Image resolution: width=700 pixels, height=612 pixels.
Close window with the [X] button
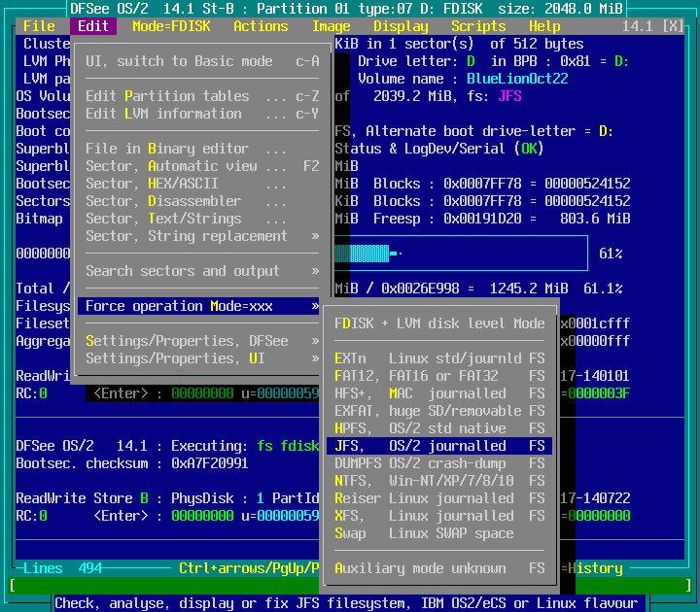(673, 26)
